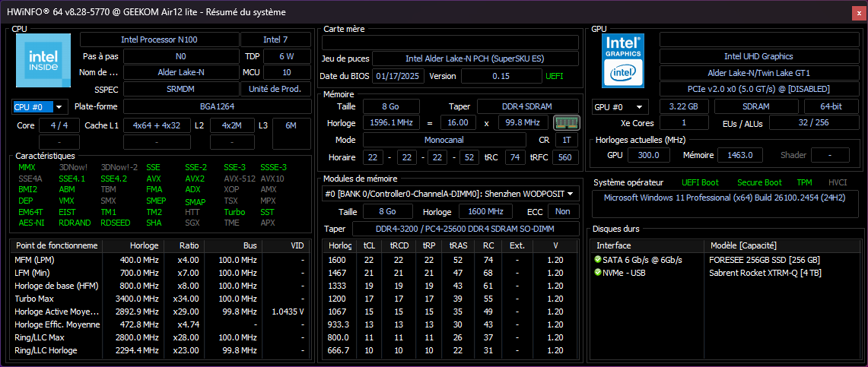
Task: Click the memory type DDR4 SDRAM field
Action: pyautogui.click(x=528, y=106)
